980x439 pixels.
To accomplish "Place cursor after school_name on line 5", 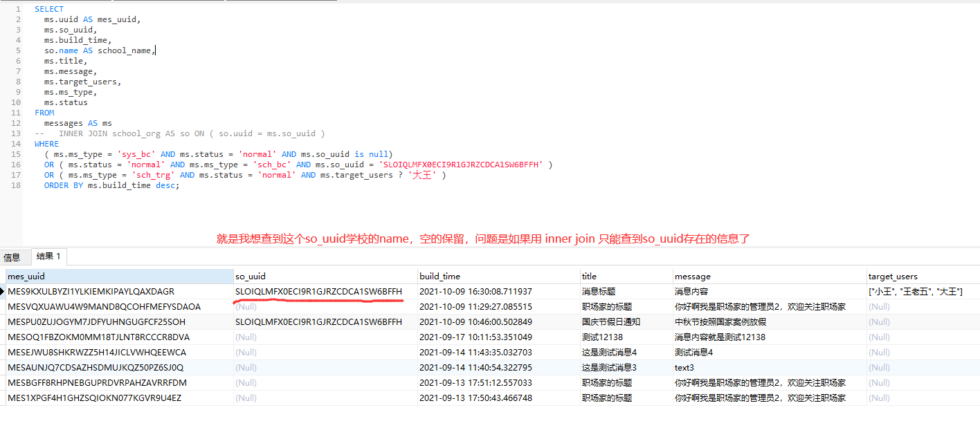I will point(155,50).
